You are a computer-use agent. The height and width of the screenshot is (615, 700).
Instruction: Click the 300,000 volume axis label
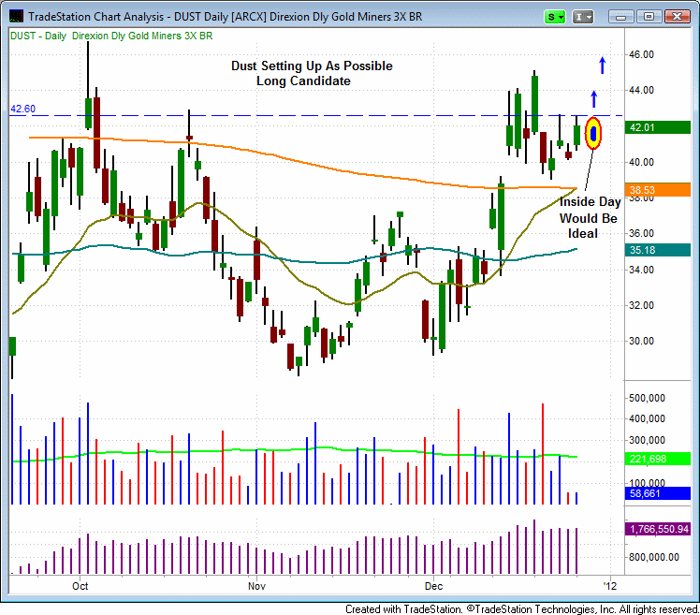(x=647, y=440)
